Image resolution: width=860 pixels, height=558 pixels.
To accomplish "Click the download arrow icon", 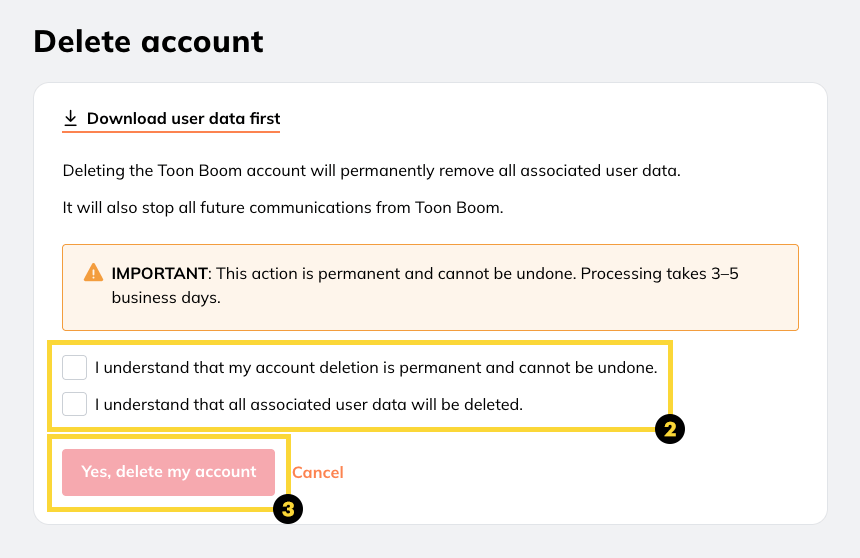I will (x=70, y=118).
